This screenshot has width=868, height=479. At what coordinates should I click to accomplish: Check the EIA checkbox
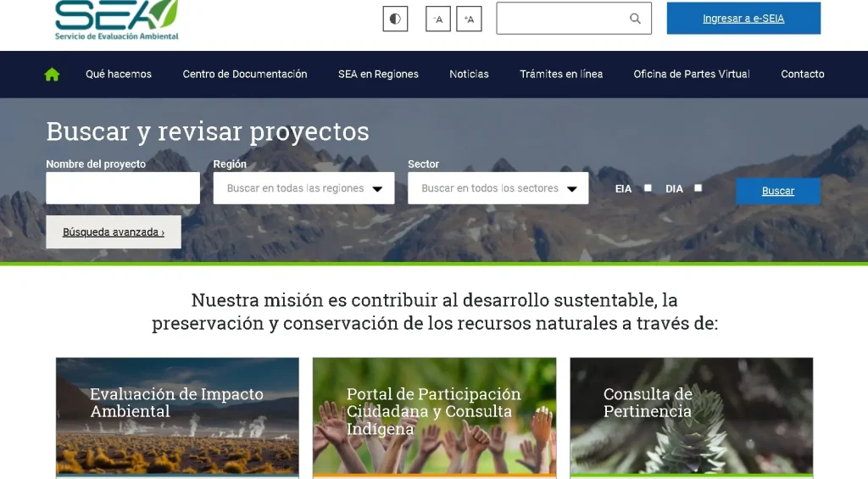click(648, 188)
